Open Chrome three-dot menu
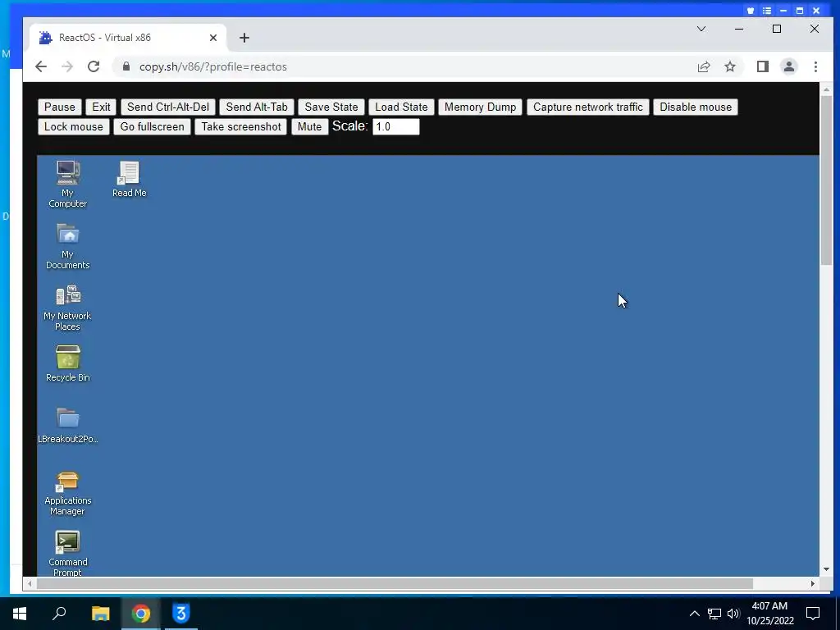 point(815,66)
